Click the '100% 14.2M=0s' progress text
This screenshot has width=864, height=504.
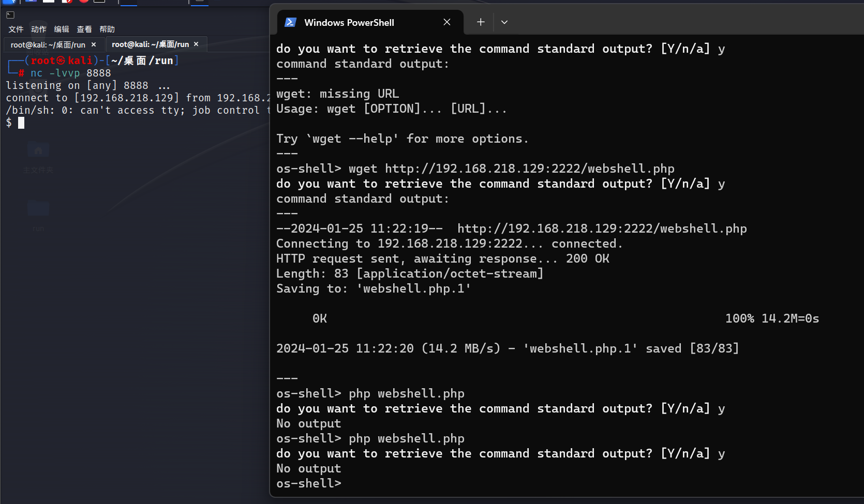(x=772, y=318)
